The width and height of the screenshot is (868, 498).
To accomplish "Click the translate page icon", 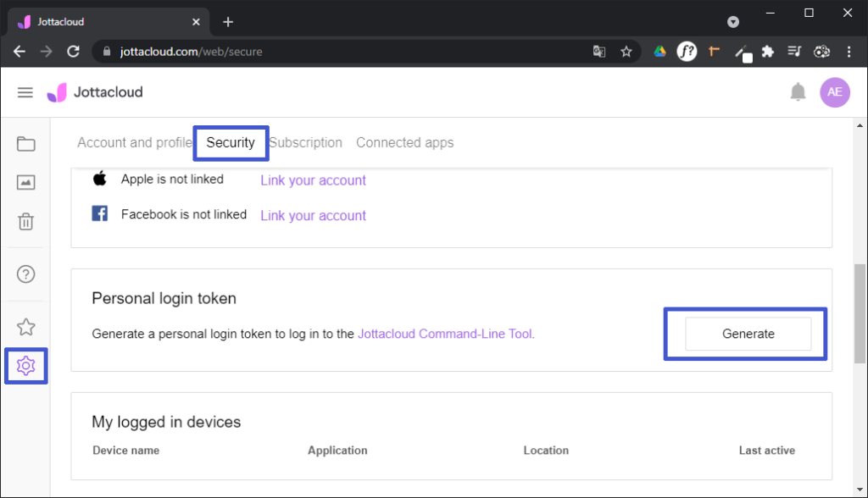I will click(x=599, y=52).
